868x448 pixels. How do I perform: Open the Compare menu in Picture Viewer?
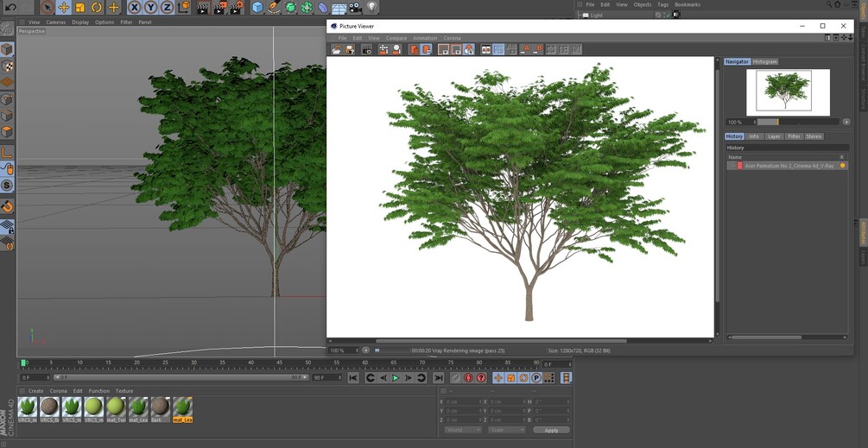396,38
